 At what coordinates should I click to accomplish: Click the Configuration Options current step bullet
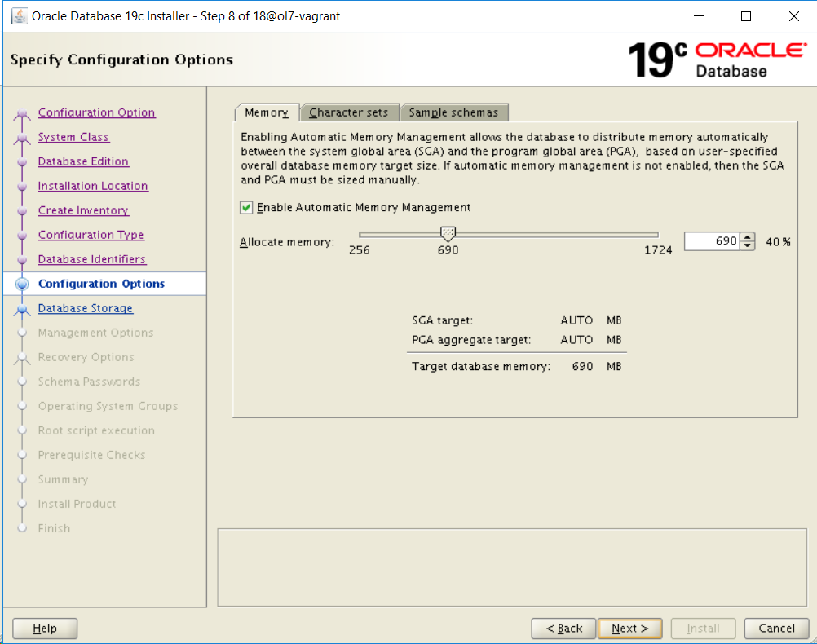coord(22,284)
